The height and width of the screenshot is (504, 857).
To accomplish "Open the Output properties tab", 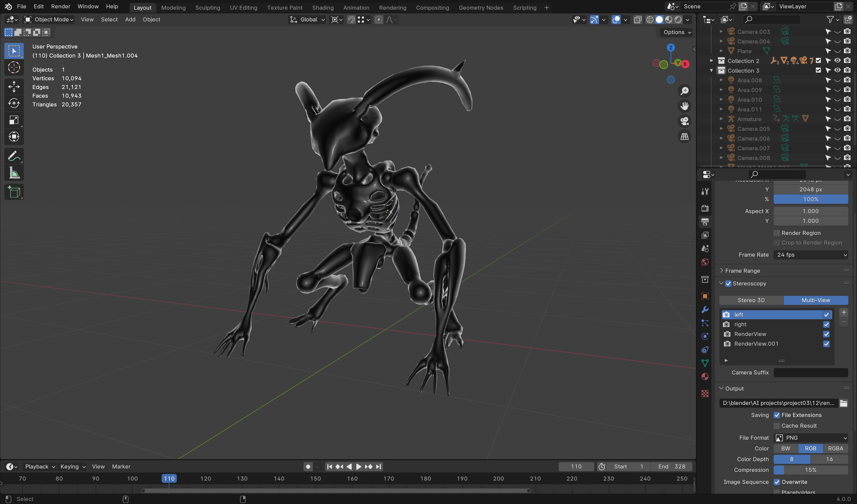I will click(705, 222).
